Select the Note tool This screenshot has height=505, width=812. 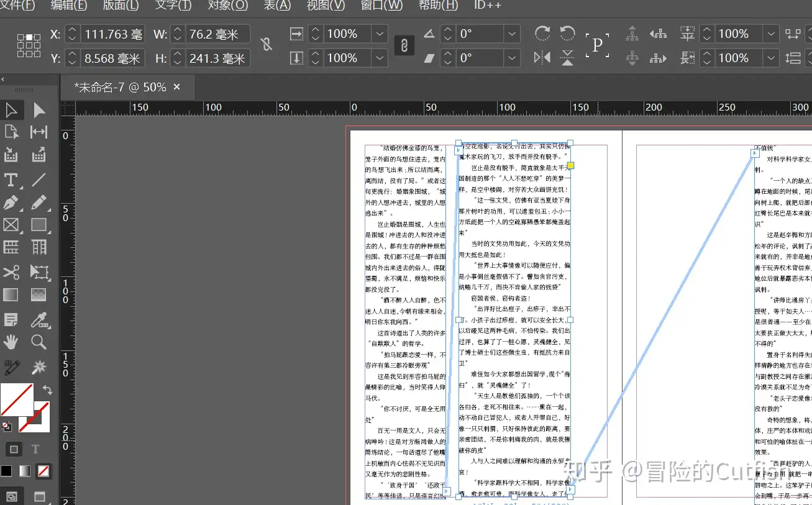click(x=11, y=319)
